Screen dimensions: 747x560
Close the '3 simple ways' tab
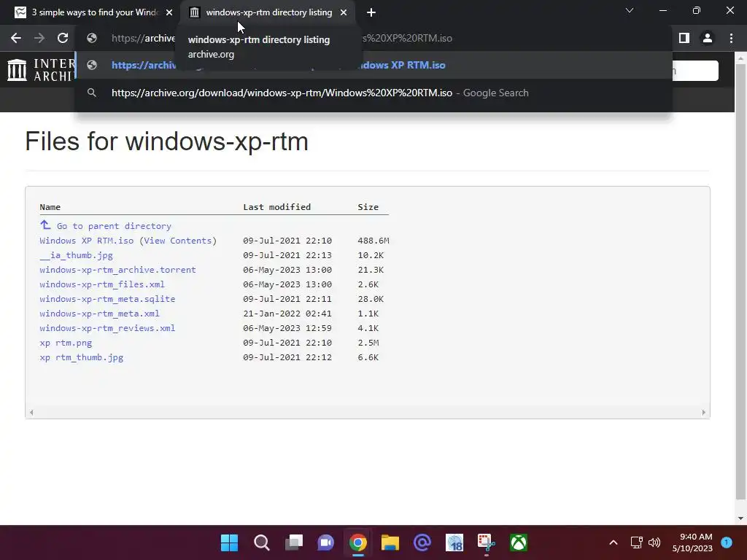point(169,13)
